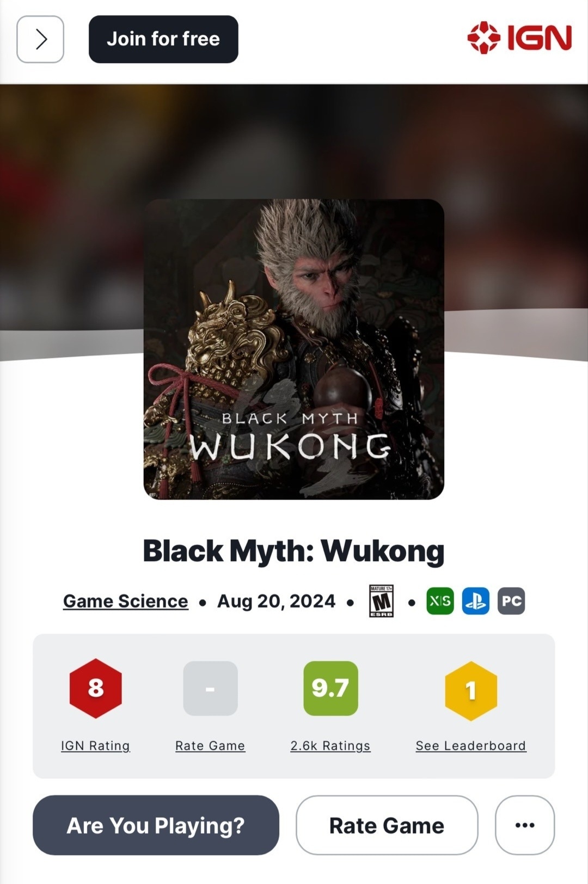The image size is (588, 884).
Task: Click the yellow leaderboard rank 1 hexagon
Action: (x=471, y=691)
